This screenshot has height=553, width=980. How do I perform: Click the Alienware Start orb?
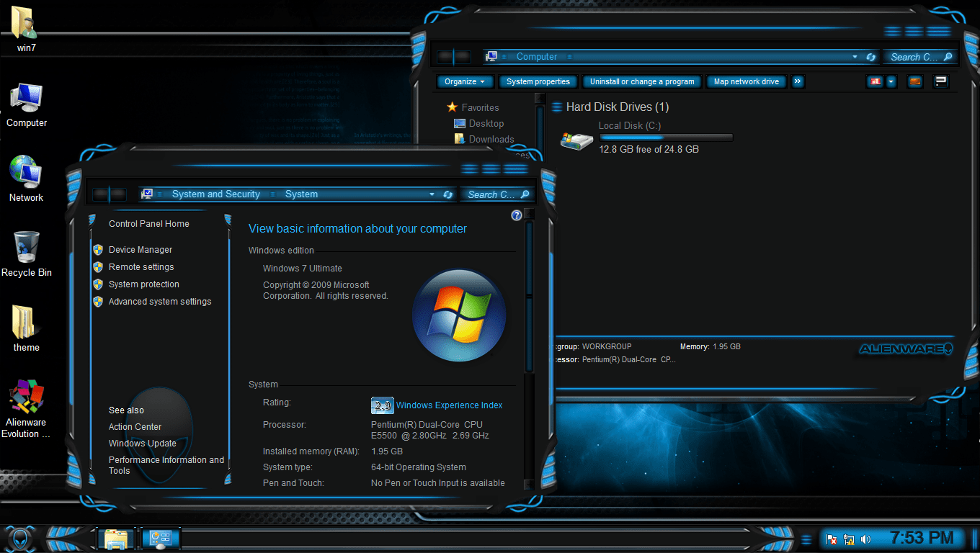19,538
